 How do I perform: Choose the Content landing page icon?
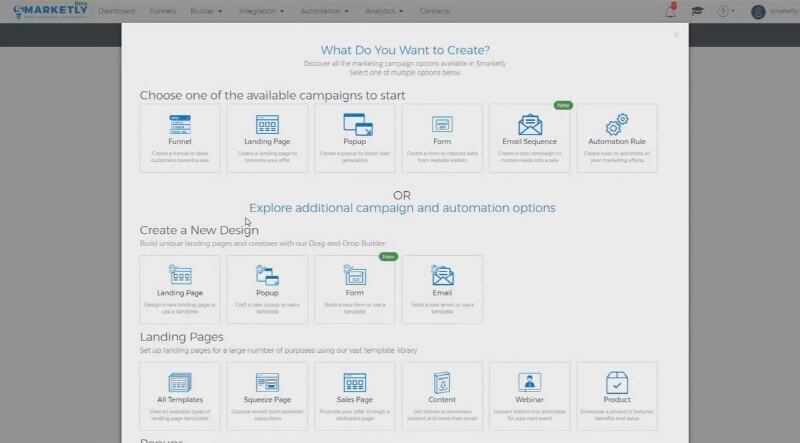[442, 382]
